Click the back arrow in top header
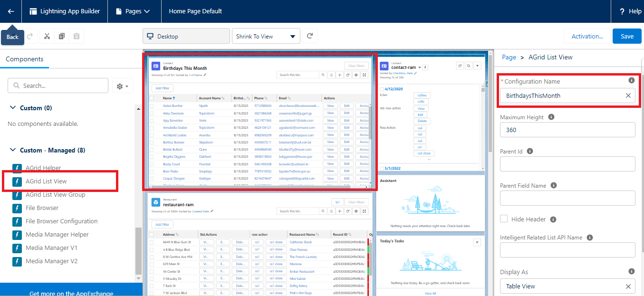Screen dimensions: 644x296 click(10, 11)
